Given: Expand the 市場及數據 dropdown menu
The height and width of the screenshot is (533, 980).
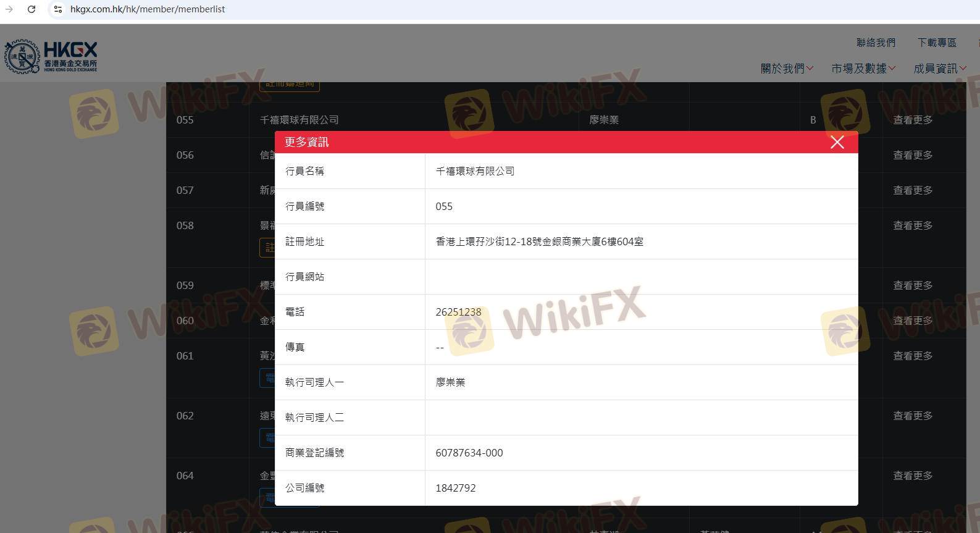Looking at the screenshot, I should coord(863,69).
